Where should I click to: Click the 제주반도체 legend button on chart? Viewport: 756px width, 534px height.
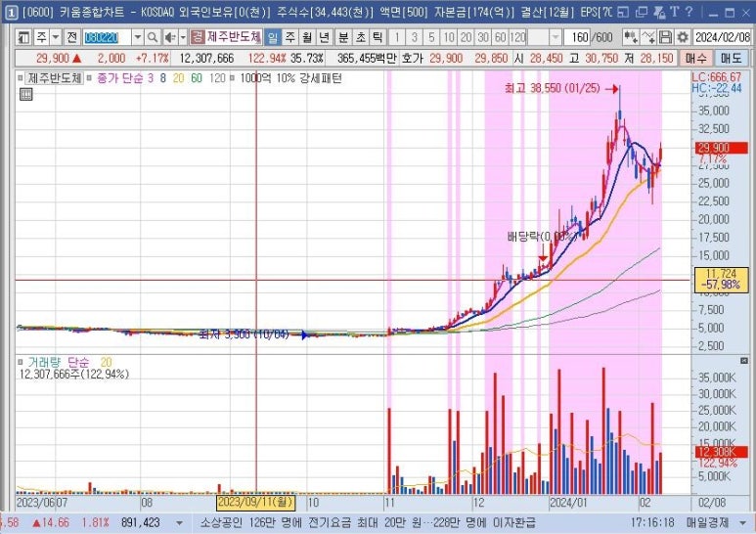[54, 78]
